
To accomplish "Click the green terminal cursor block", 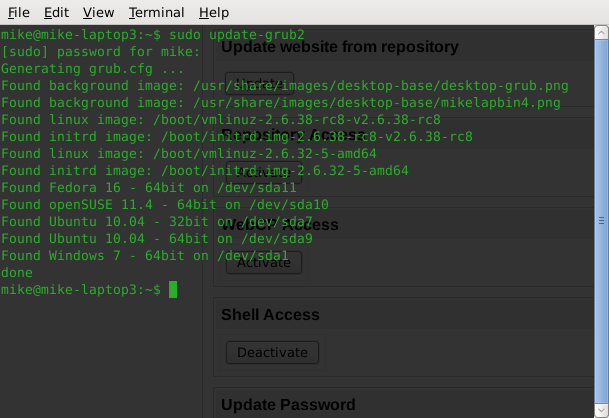I will [x=173, y=289].
